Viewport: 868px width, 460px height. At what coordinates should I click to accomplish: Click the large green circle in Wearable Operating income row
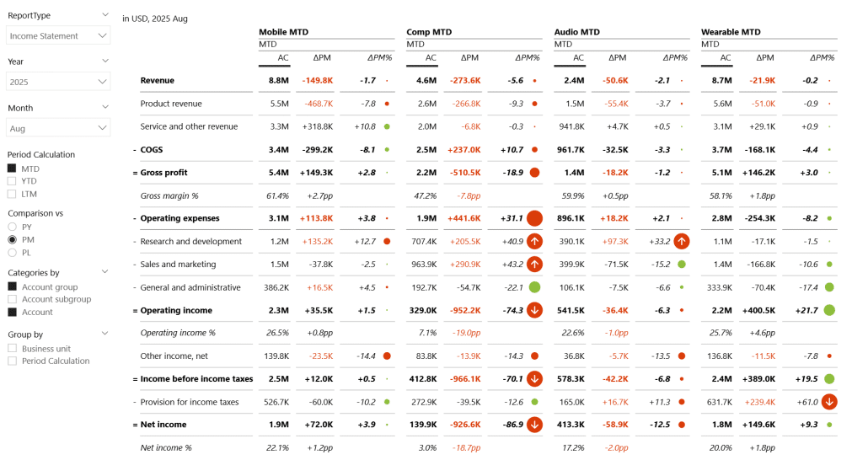point(829,310)
